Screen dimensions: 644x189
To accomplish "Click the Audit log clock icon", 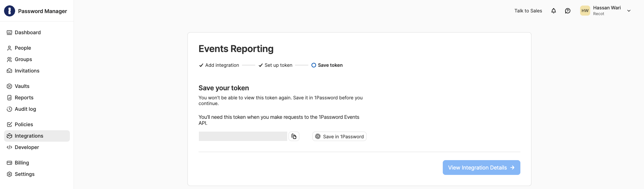I will (9, 109).
